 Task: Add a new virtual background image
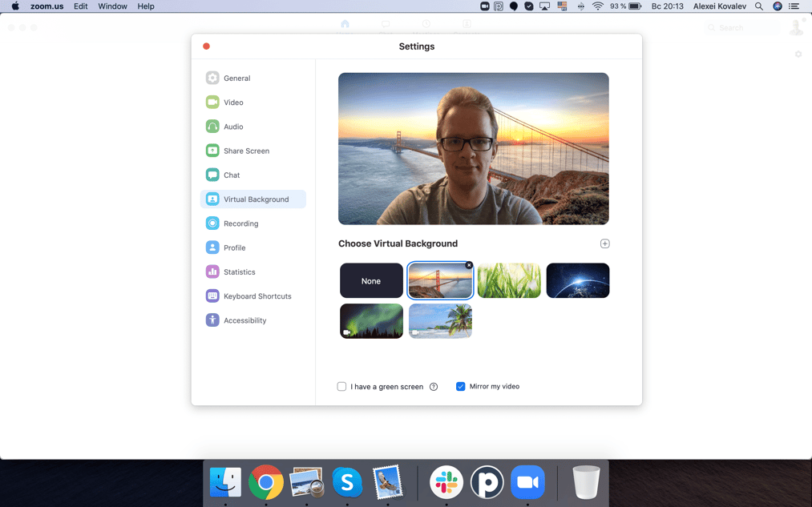click(x=604, y=243)
